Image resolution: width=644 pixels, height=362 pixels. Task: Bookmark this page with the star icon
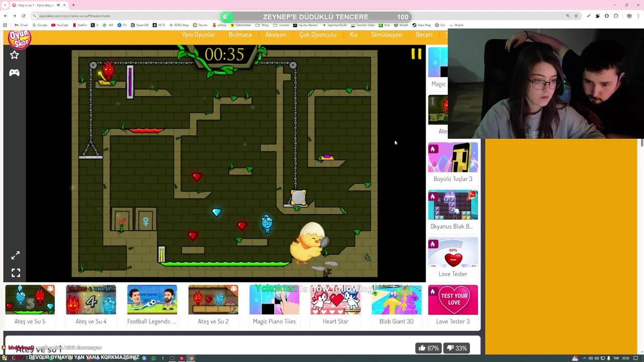577,16
